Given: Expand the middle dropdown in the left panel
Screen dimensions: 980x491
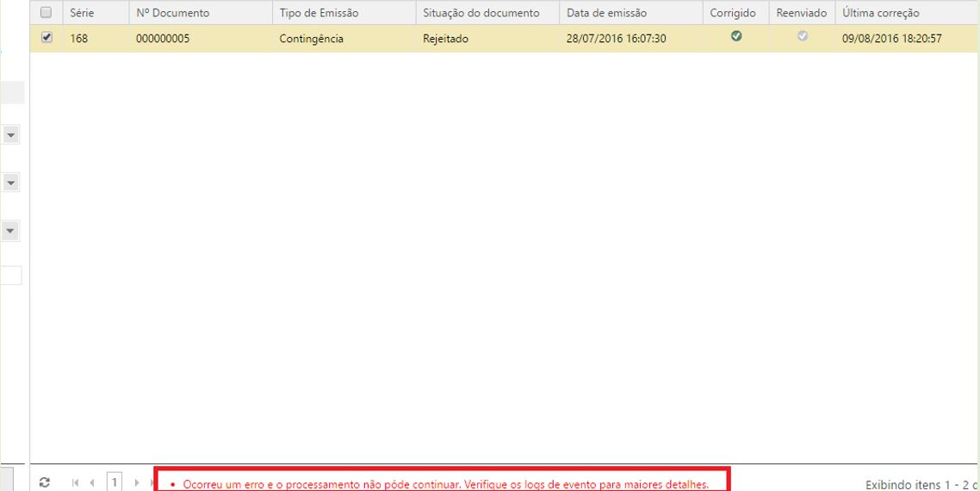Looking at the screenshot, I should (12, 183).
